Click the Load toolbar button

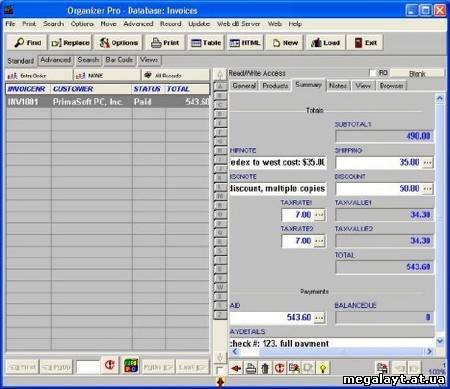click(x=325, y=43)
